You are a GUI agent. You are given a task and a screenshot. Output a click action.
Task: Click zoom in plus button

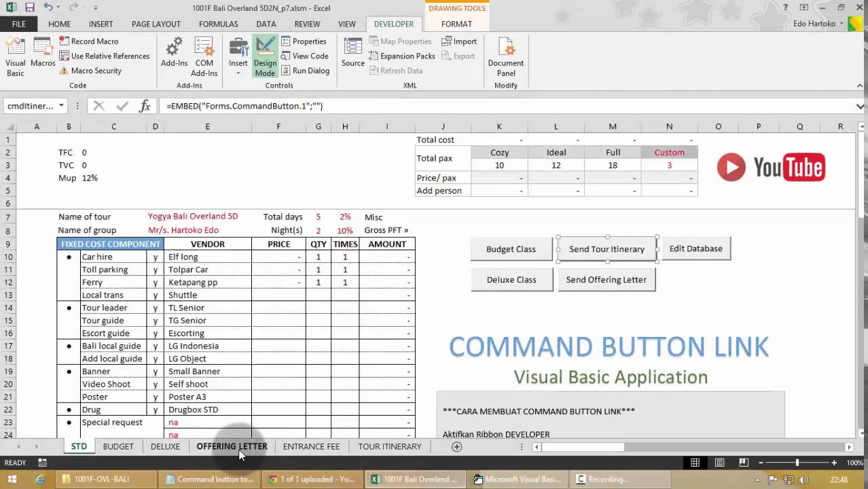(834, 463)
